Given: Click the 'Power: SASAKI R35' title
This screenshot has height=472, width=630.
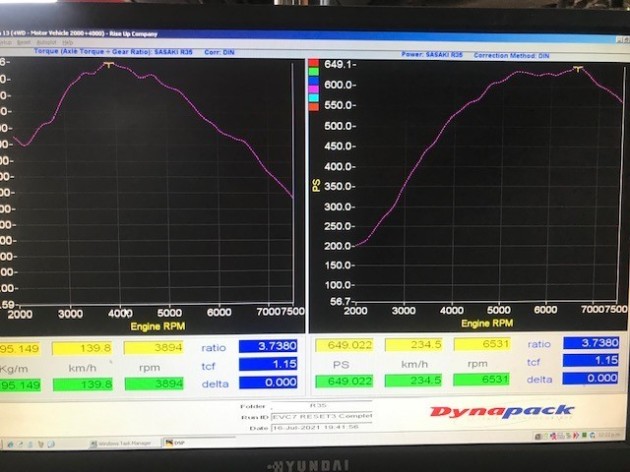Looking at the screenshot, I should coord(432,55).
